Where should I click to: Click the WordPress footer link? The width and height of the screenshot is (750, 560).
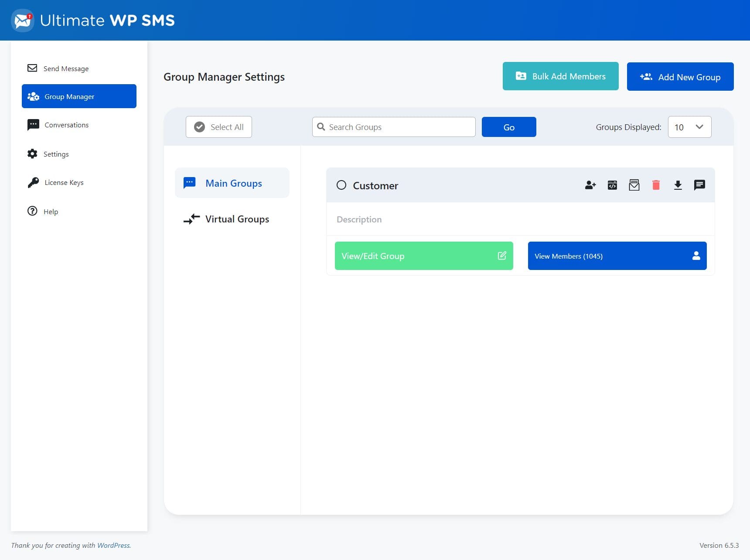[x=113, y=545]
